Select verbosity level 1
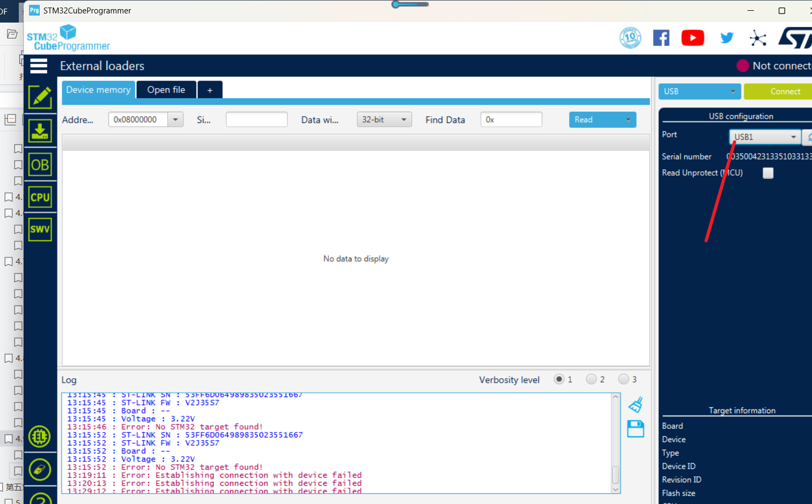 [x=559, y=379]
